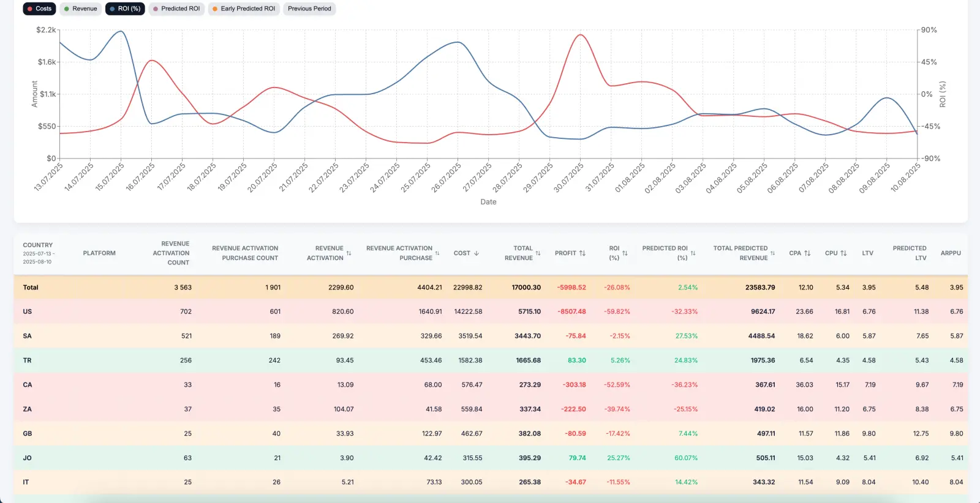Select the ZA country row
Image resolution: width=980 pixels, height=503 pixels.
tap(490, 409)
